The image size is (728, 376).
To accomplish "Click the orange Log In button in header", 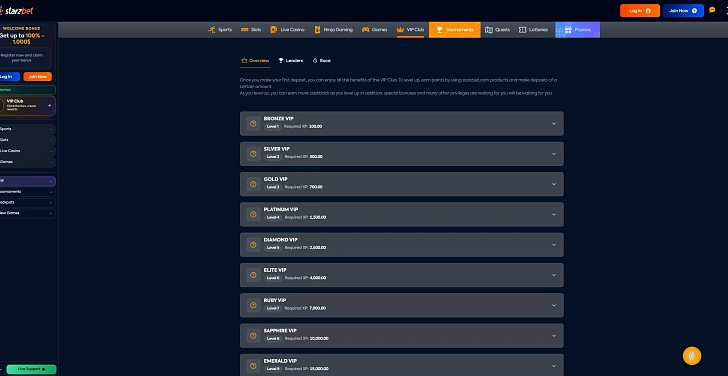I will 640,11.
